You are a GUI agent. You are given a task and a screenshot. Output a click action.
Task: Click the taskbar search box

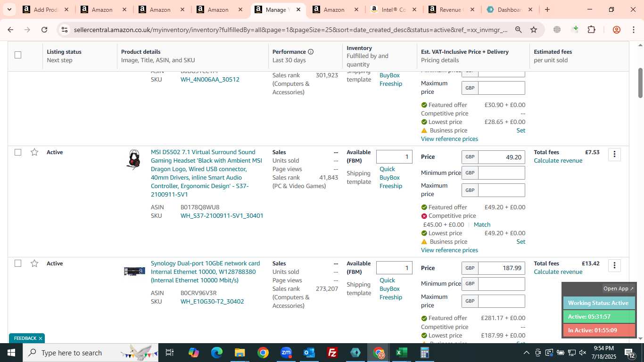pyautogui.click(x=90, y=353)
